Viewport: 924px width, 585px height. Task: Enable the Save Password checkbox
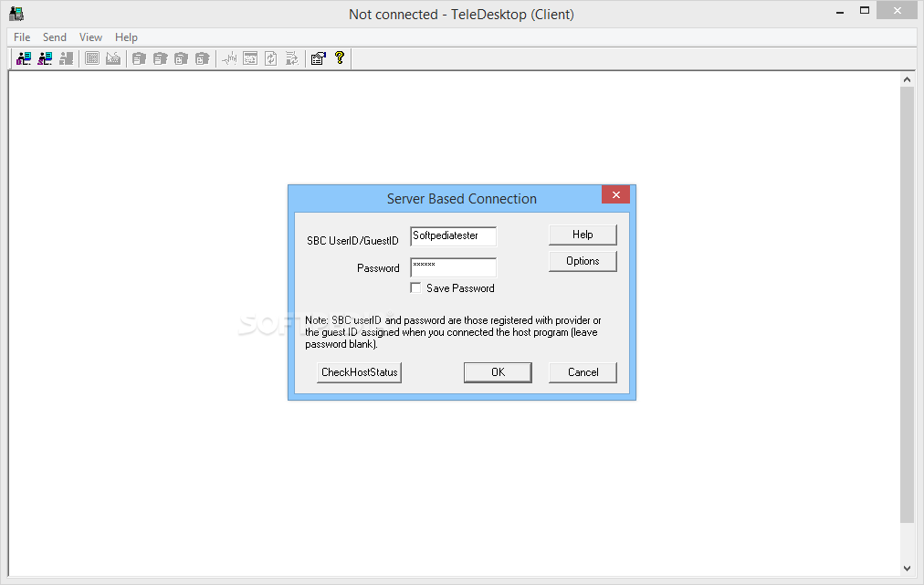[415, 287]
